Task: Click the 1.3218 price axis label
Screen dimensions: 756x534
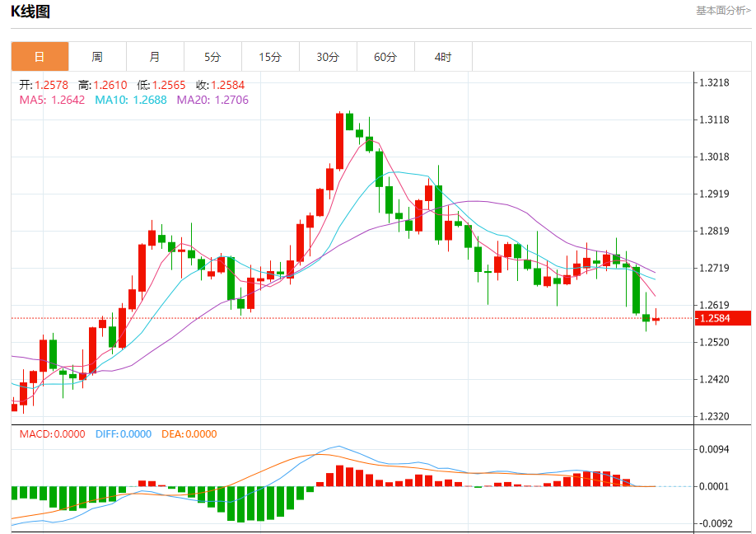Action: [714, 82]
